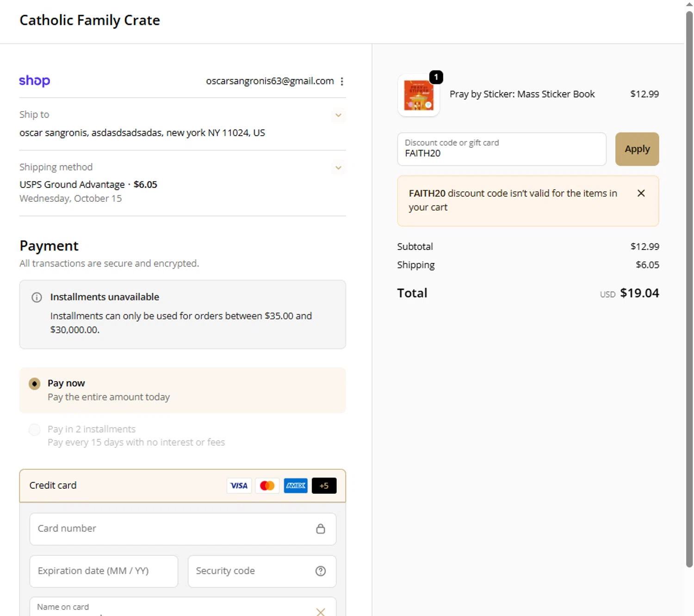Clear the Name on card field with X
This screenshot has height=616, width=694.
(321, 612)
